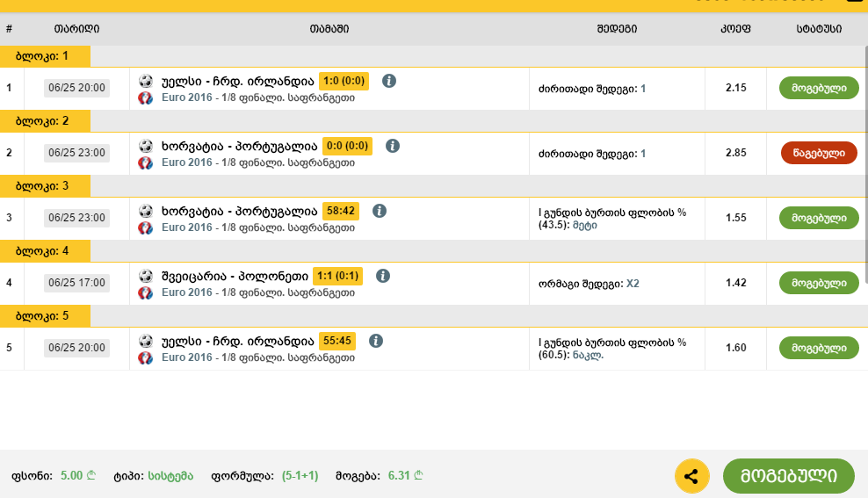868x498 pixels.
Task: Click the კოეფ column header
Action: pos(735,29)
